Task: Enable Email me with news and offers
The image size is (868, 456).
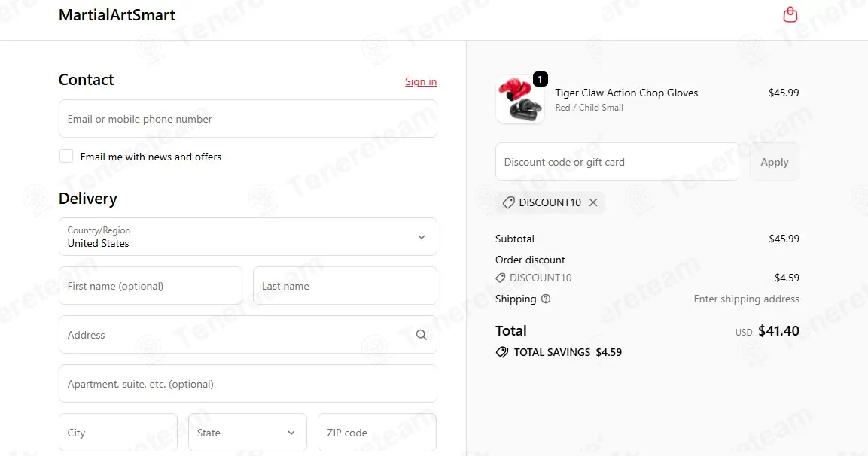Action: tap(66, 156)
